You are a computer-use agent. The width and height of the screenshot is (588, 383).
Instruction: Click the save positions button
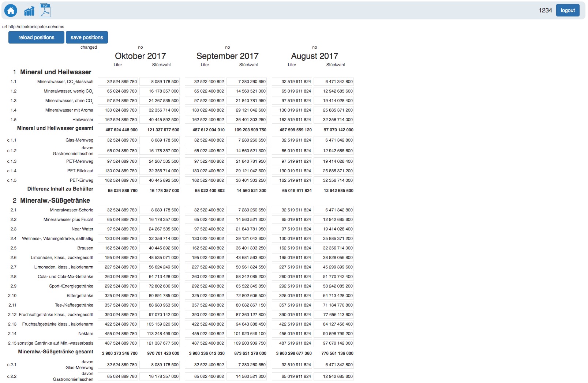point(87,37)
